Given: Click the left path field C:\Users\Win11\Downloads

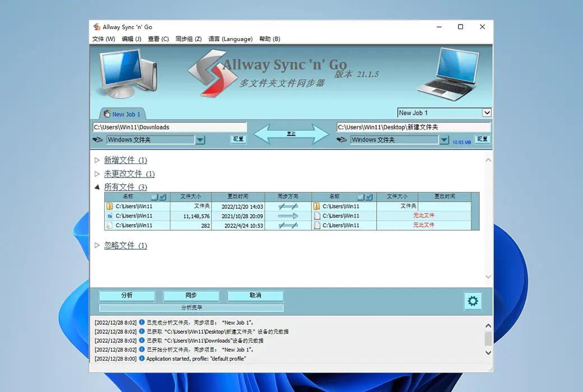Looking at the screenshot, I should pos(169,127).
